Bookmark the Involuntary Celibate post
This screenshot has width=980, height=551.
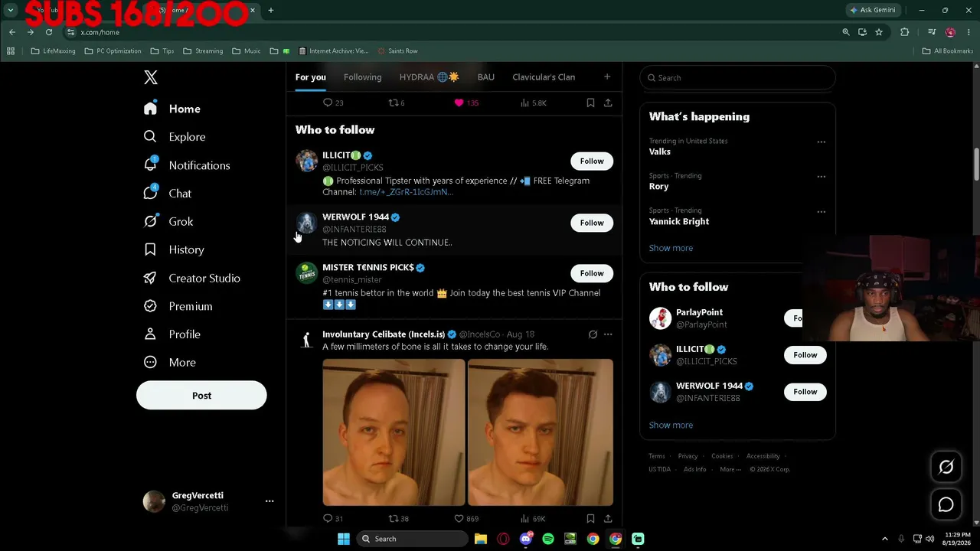(590, 518)
